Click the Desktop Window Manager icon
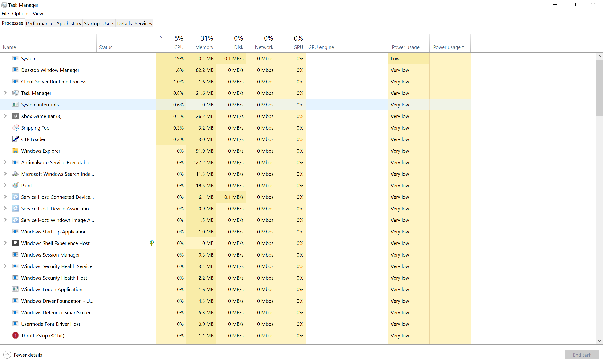 15,70
